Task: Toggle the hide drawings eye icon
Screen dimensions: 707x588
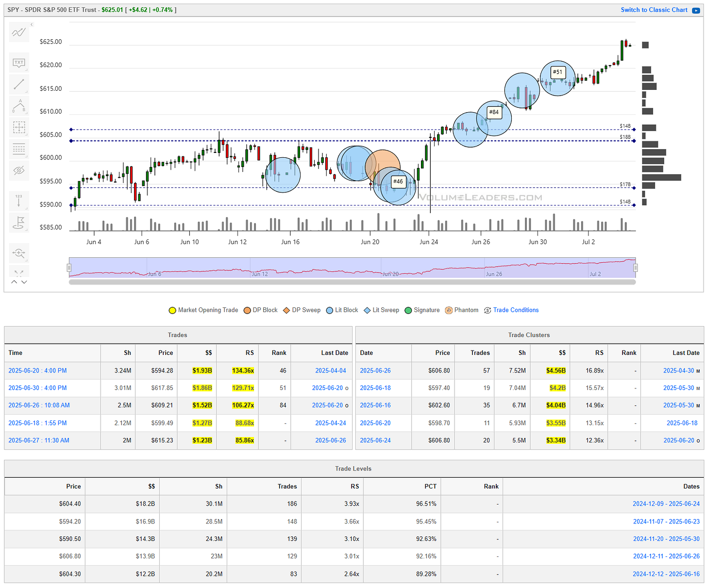Action: coord(19,170)
